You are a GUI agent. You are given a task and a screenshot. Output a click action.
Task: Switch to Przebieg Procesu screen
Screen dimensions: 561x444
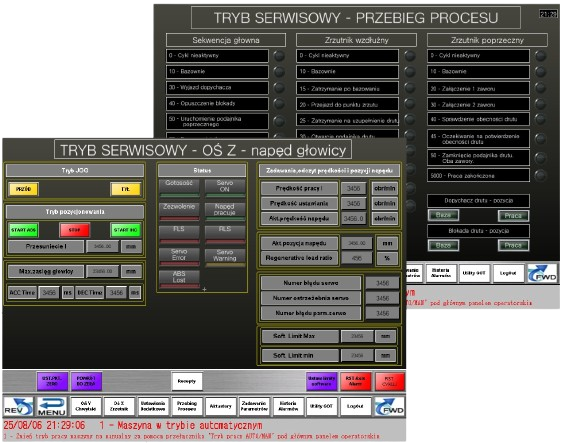point(187,406)
